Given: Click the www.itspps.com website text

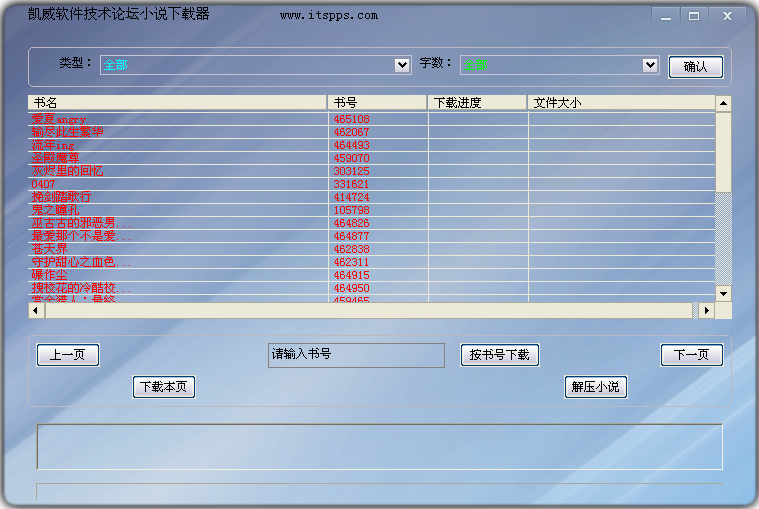Looking at the screenshot, I should pyautogui.click(x=329, y=15).
